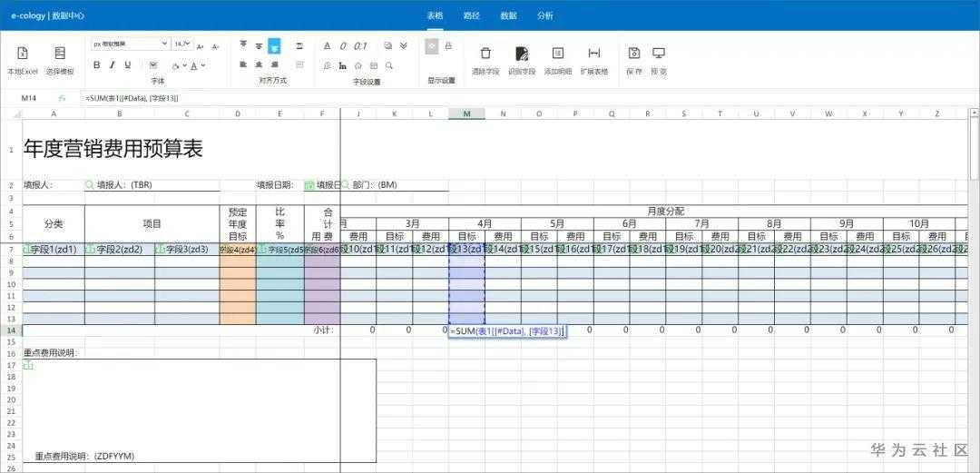Viewport: 980px width, 473px height.
Task: Switch to the 分析 tab
Action: click(x=545, y=16)
